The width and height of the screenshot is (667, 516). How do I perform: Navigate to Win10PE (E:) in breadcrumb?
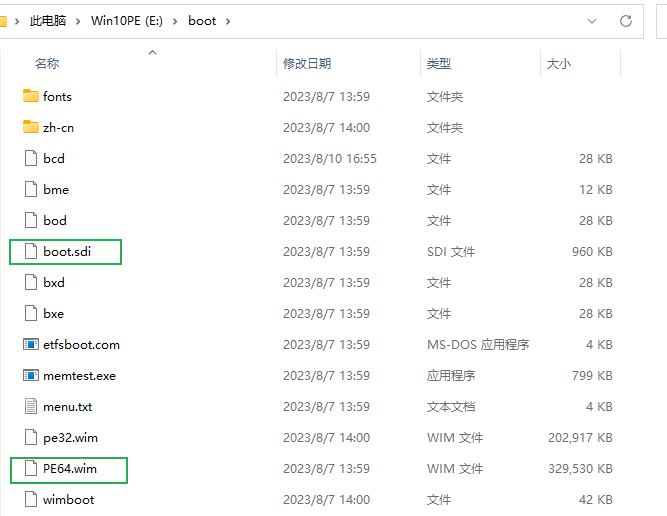coord(127,21)
